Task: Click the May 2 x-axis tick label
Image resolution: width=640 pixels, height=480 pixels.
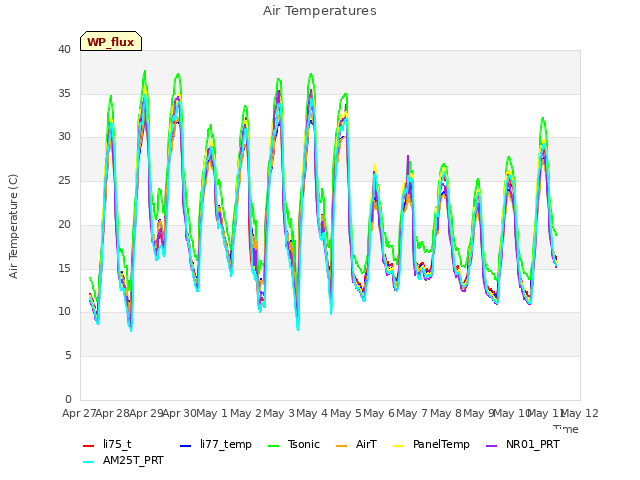Action: (x=246, y=413)
